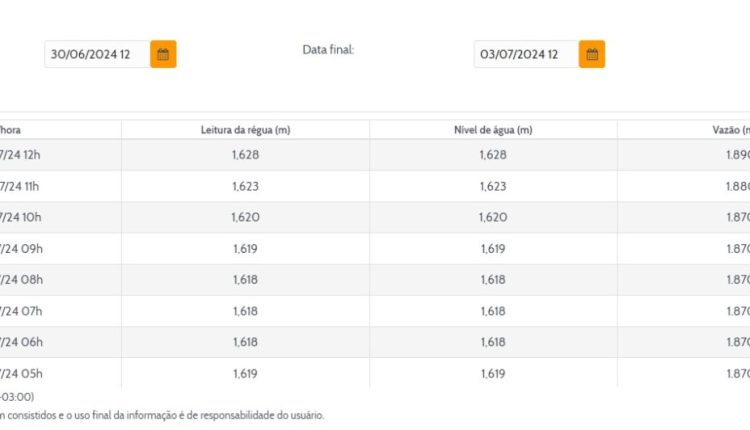This screenshot has width=750, height=430.
Task: Select the 1,623 value under Nível de água
Action: coord(493,186)
